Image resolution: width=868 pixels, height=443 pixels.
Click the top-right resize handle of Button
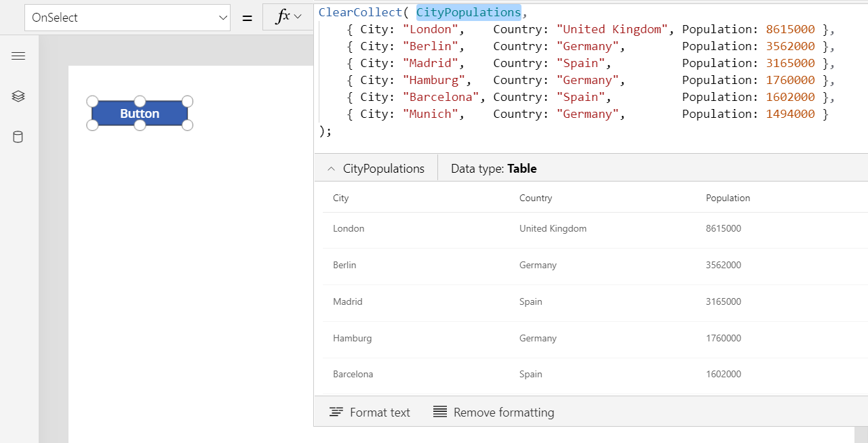point(187,102)
